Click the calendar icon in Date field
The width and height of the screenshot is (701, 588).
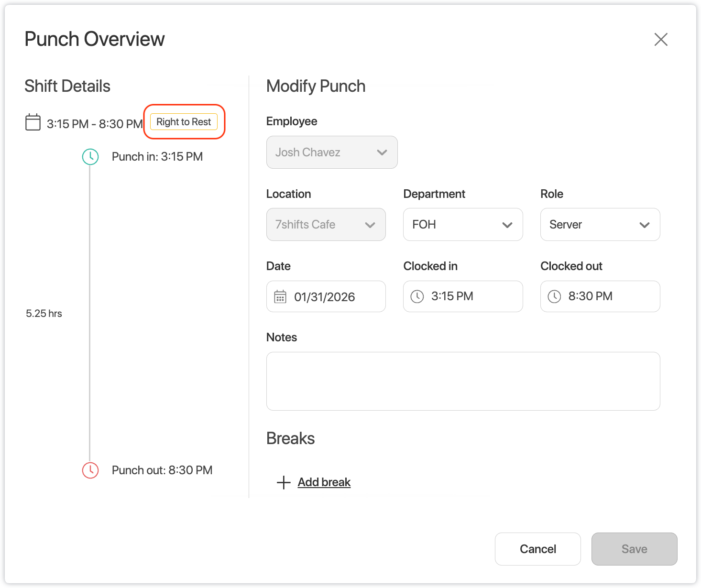point(280,297)
